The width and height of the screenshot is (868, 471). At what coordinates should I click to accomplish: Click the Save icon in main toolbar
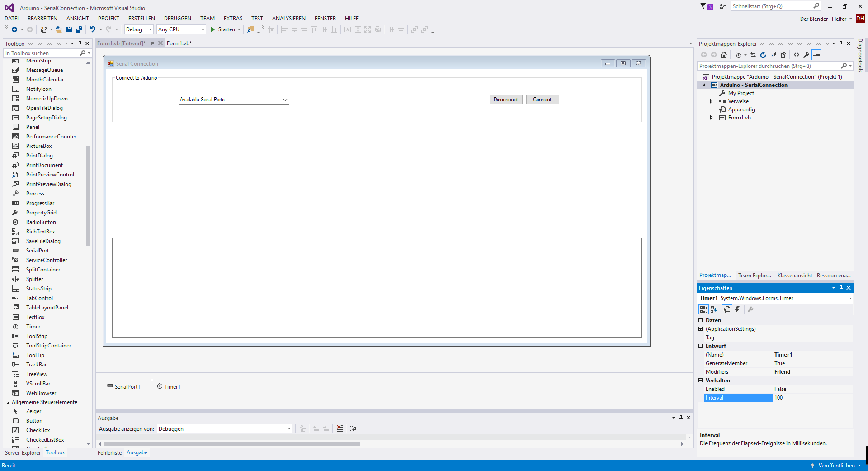pos(69,29)
